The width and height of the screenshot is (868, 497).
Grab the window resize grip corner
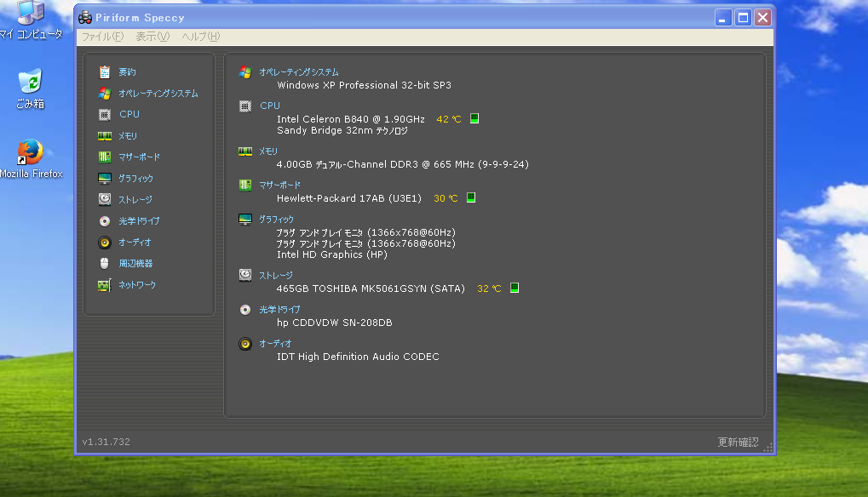point(767,448)
